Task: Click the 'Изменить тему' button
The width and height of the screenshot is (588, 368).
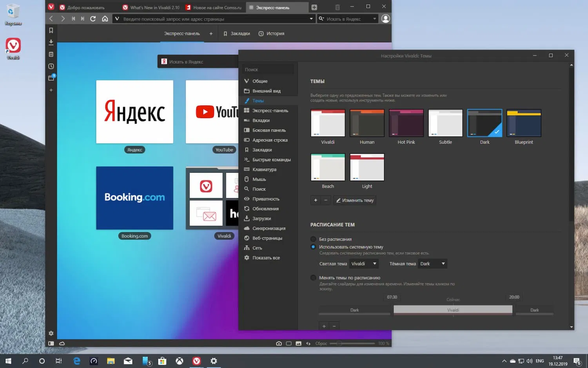Action: 355,200
